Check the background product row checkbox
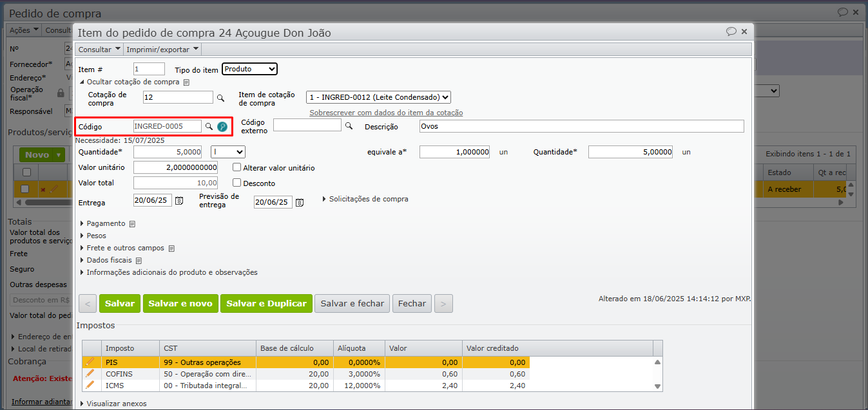 [25, 189]
